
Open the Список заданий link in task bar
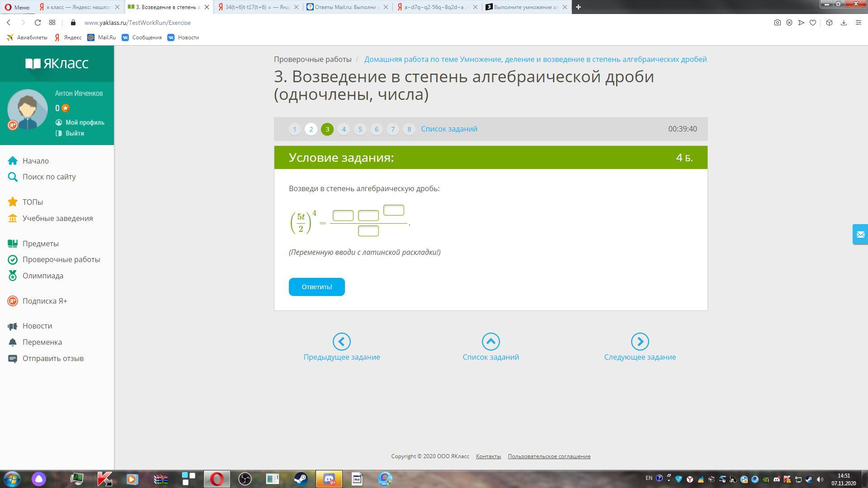pos(449,129)
